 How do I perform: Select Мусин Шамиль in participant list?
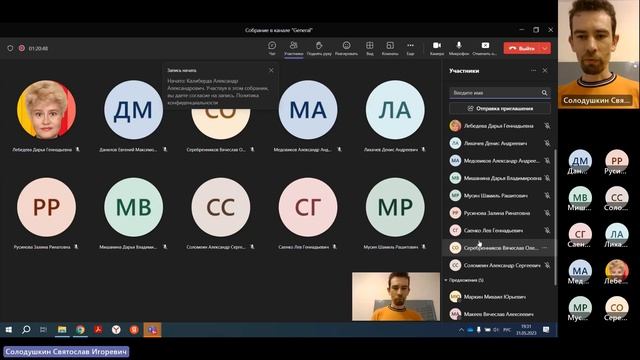tap(500, 196)
